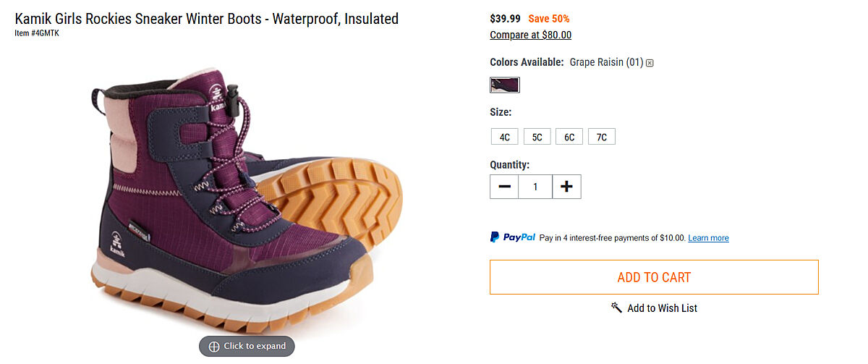Open PayPal Learn more link
868x364 pixels.
point(708,238)
